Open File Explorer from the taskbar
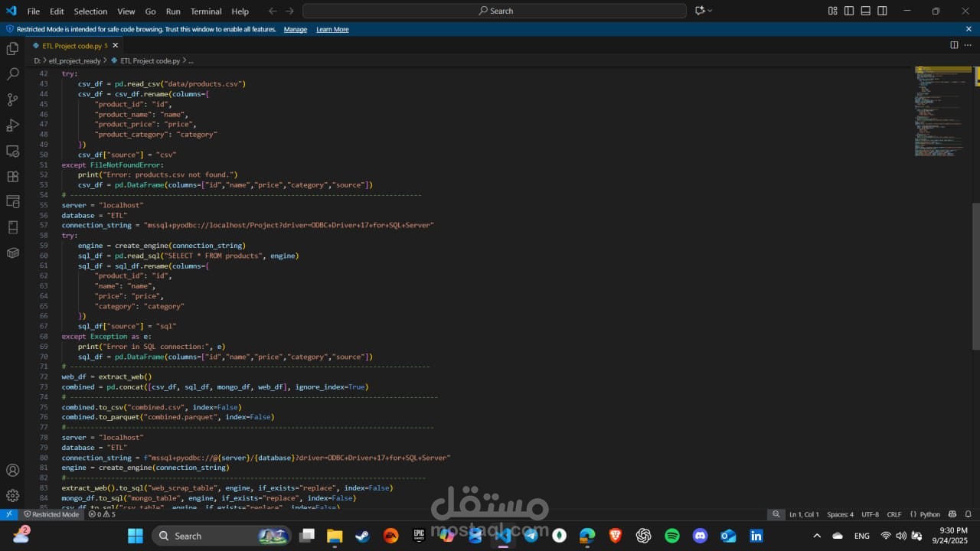The width and height of the screenshot is (980, 551). pos(335,536)
